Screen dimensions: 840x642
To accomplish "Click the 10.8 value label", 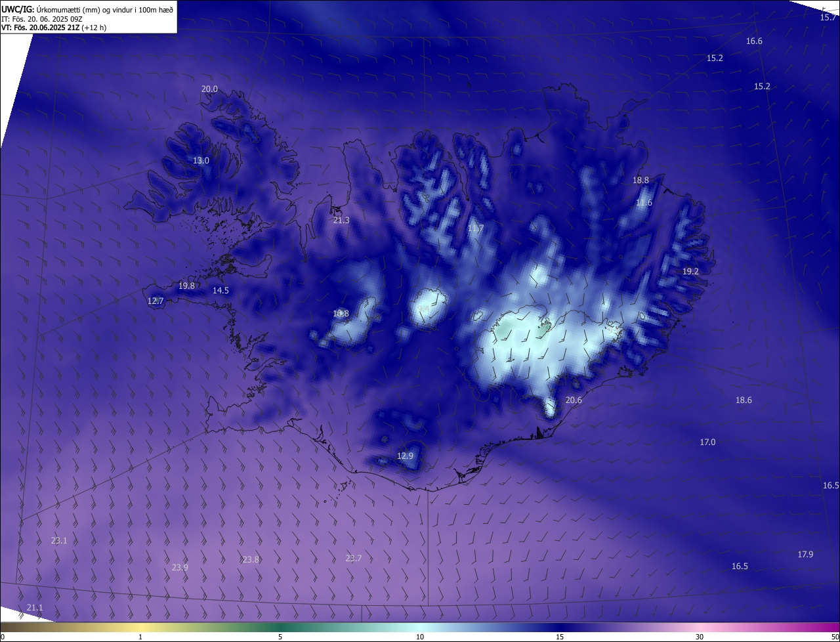I will click(341, 314).
